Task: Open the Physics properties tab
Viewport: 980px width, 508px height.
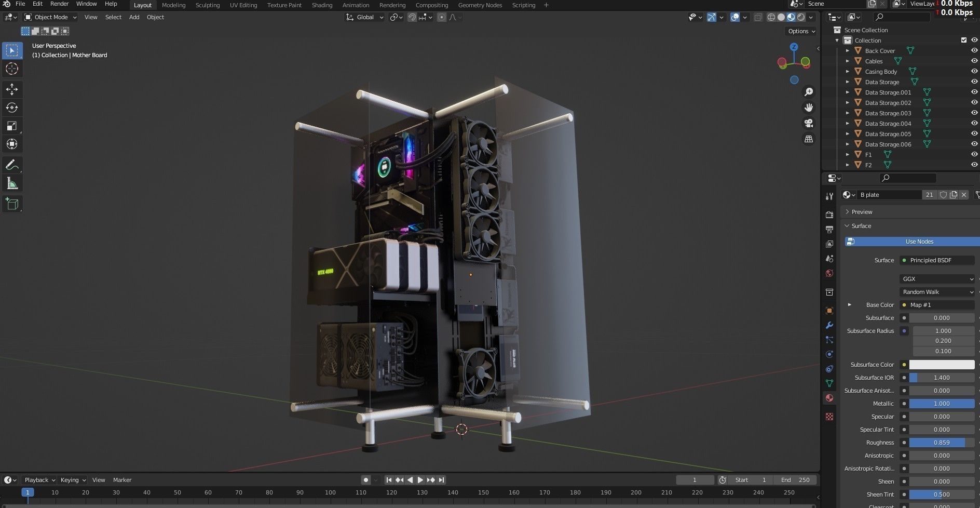Action: coord(829,354)
